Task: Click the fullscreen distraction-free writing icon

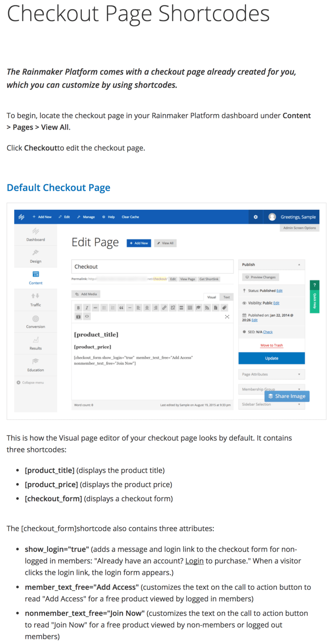Action: [x=227, y=316]
